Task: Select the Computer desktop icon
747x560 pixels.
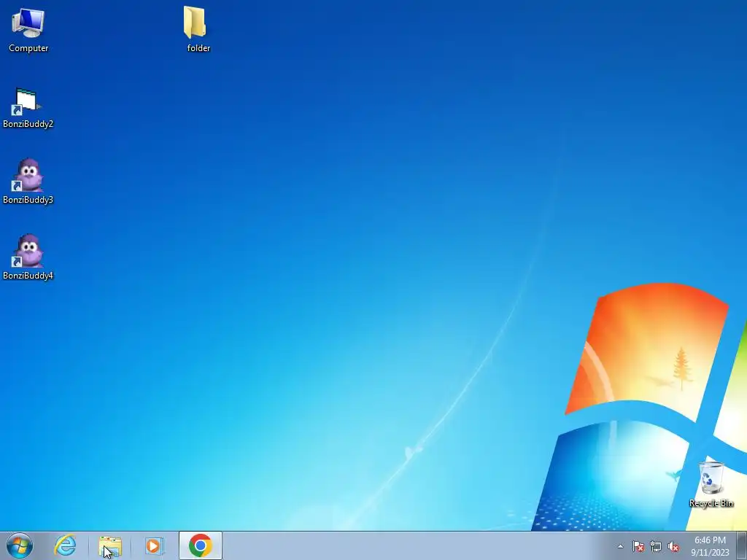Action: (x=28, y=29)
